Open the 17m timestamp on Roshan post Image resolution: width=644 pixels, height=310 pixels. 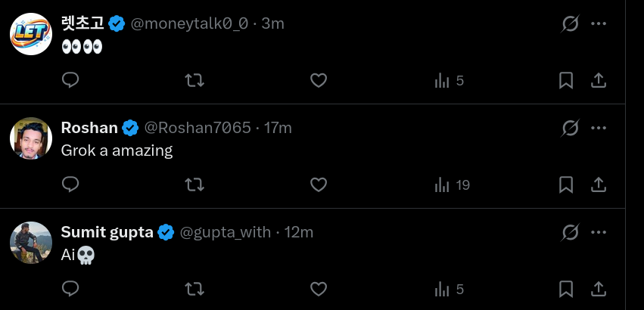(x=278, y=128)
